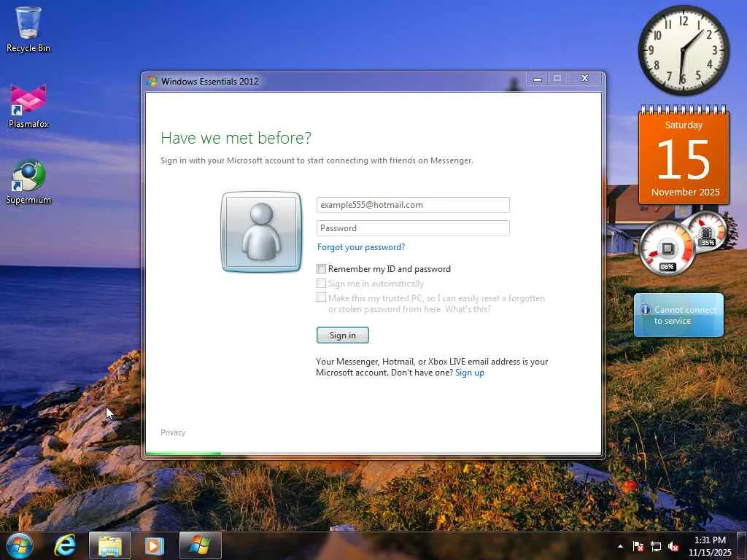Screen dimensions: 747x560
Task: Open the Windows Start menu orb
Action: tap(20, 545)
